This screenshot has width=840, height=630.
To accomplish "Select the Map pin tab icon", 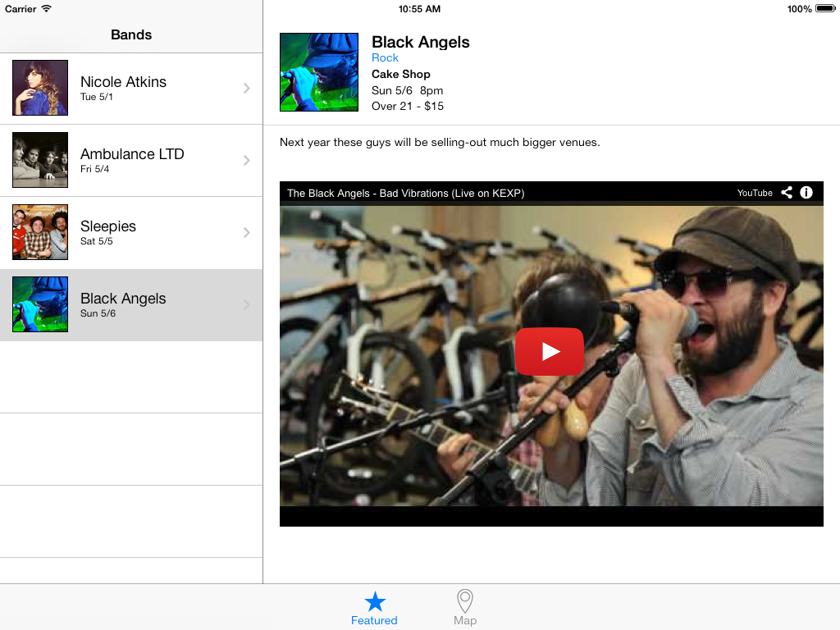I will (464, 601).
